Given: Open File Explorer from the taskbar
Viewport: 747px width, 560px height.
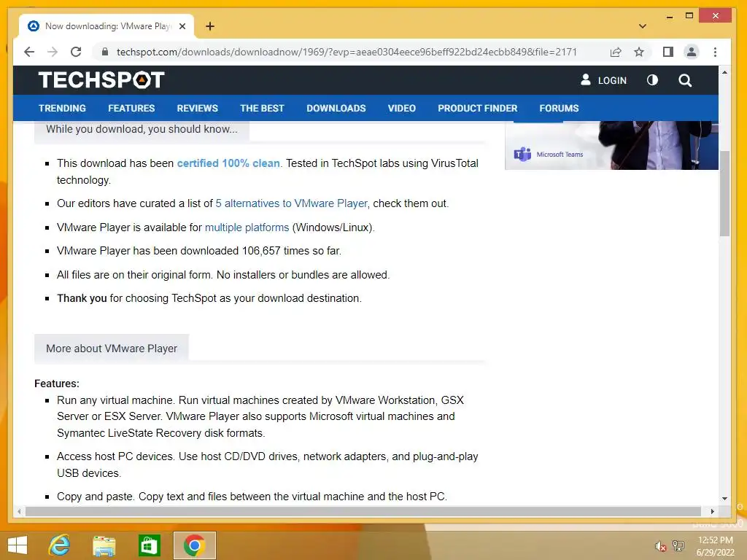Looking at the screenshot, I should click(x=104, y=545).
